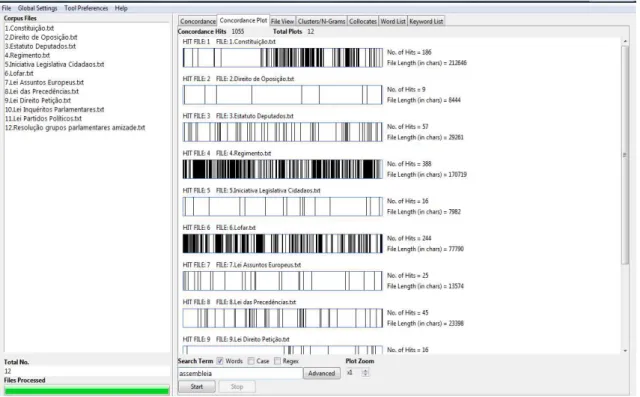
Task: Switch to the File View tab
Action: coord(282,21)
